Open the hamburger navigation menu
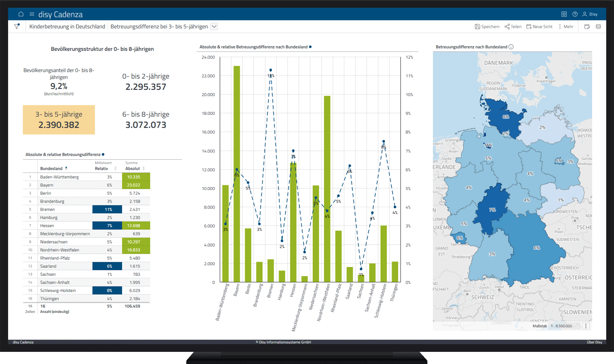The image size is (614, 364). [x=32, y=14]
